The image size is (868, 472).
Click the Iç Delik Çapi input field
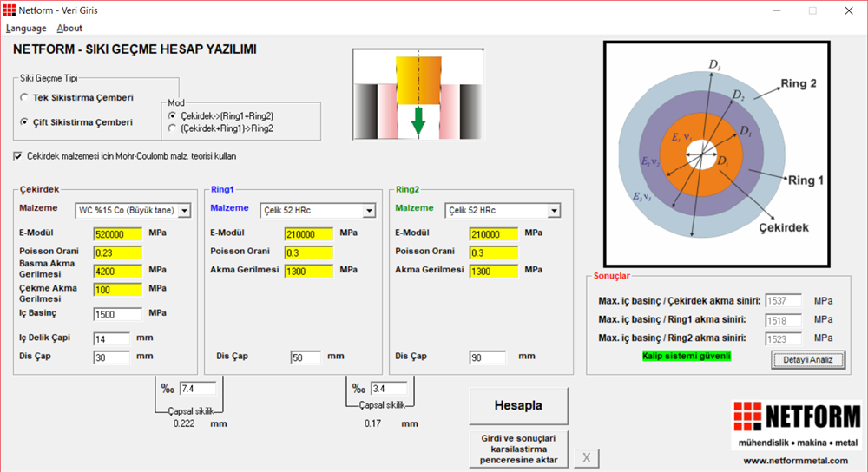[111, 338]
